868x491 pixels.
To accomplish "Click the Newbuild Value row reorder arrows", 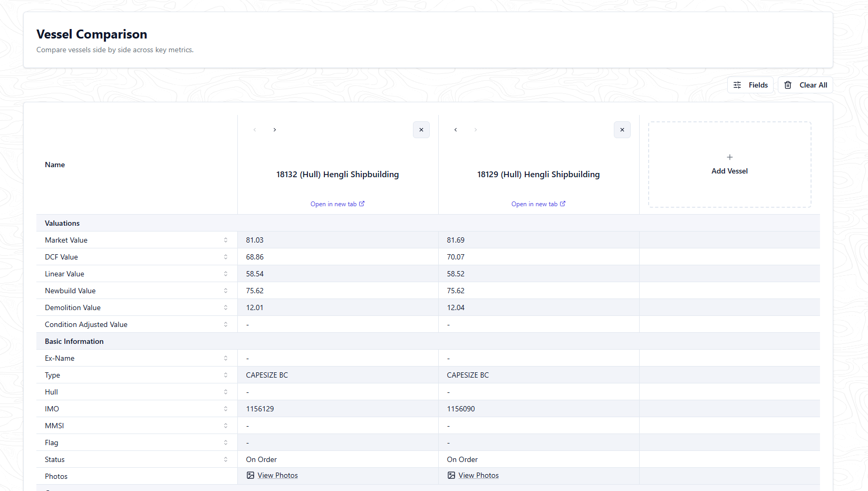I will tap(226, 291).
